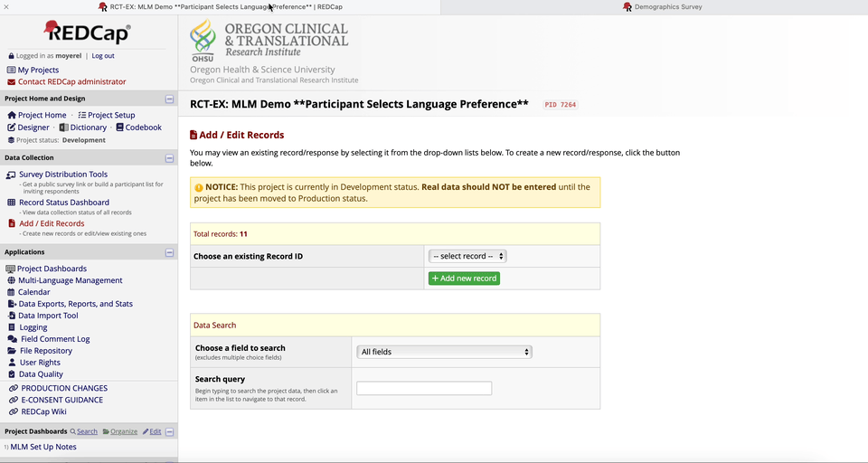868x463 pixels.
Task: Open Data Exports, Reports, and Stats
Action: tap(76, 304)
